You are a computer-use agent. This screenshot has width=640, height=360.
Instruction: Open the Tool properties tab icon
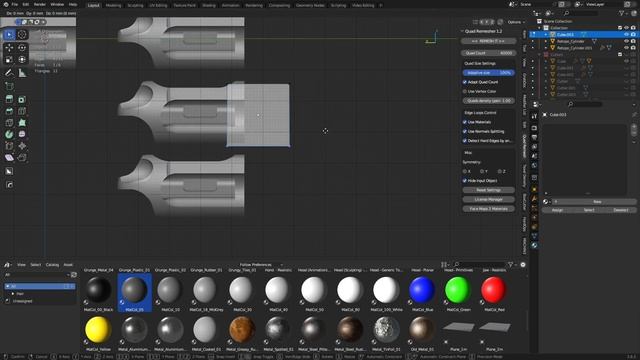pyautogui.click(x=534, y=116)
